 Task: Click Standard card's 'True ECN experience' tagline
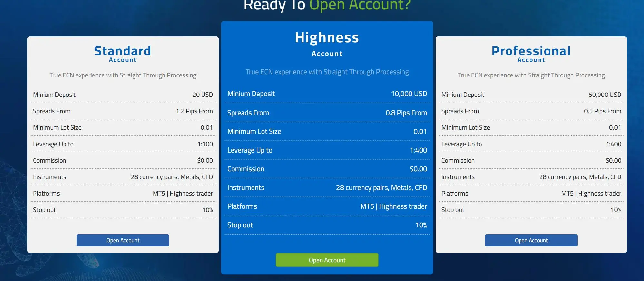[x=123, y=75]
